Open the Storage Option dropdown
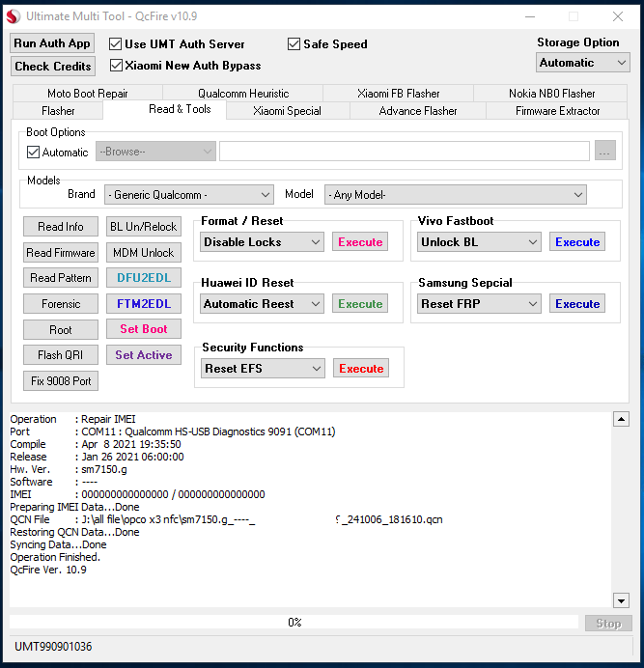 pos(582,63)
